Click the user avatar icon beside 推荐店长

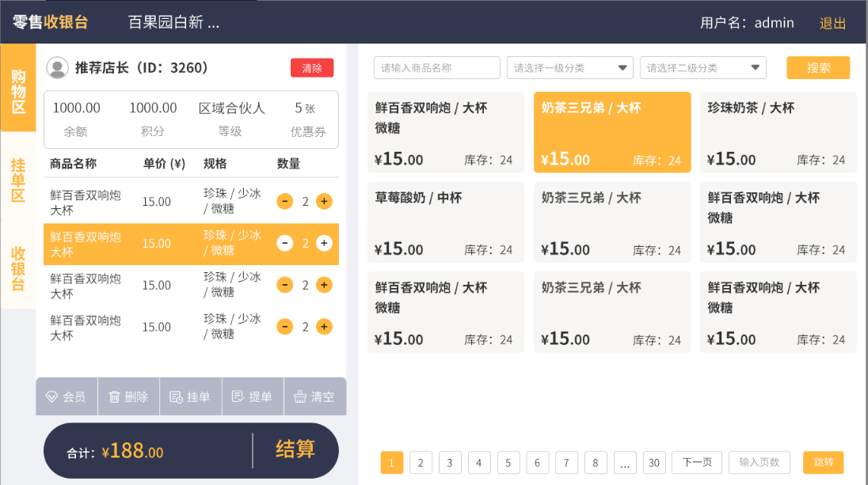[57, 68]
